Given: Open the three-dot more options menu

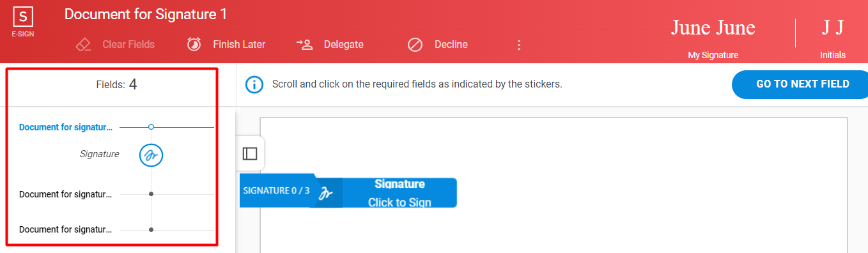Looking at the screenshot, I should pyautogui.click(x=519, y=45).
